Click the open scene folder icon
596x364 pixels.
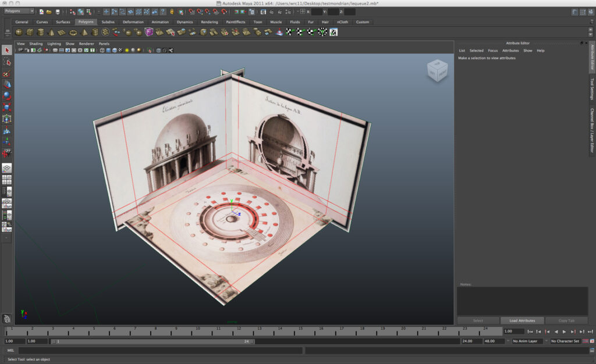49,12
